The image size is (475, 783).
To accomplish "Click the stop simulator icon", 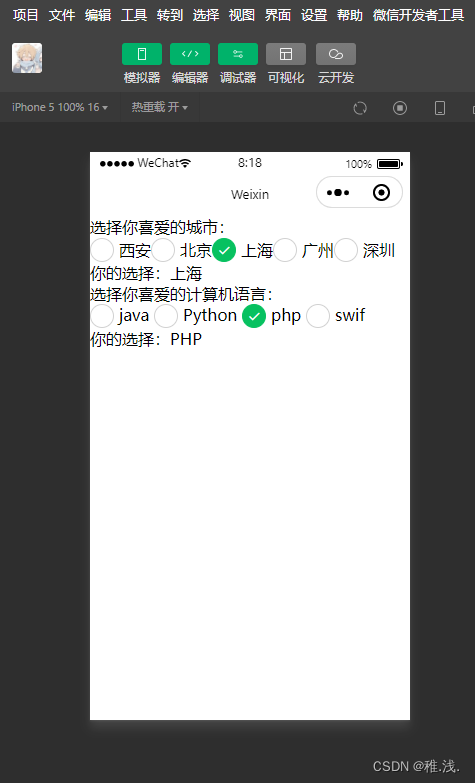I will (400, 108).
